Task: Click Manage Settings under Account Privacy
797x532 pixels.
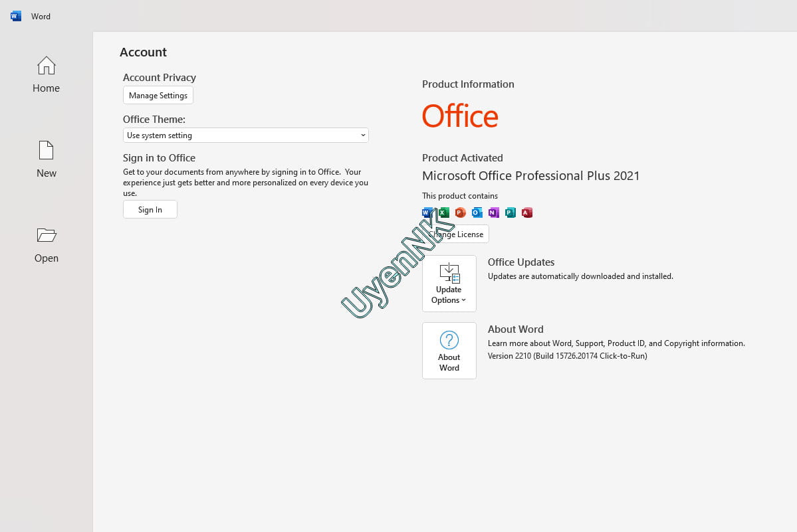Action: click(x=158, y=96)
